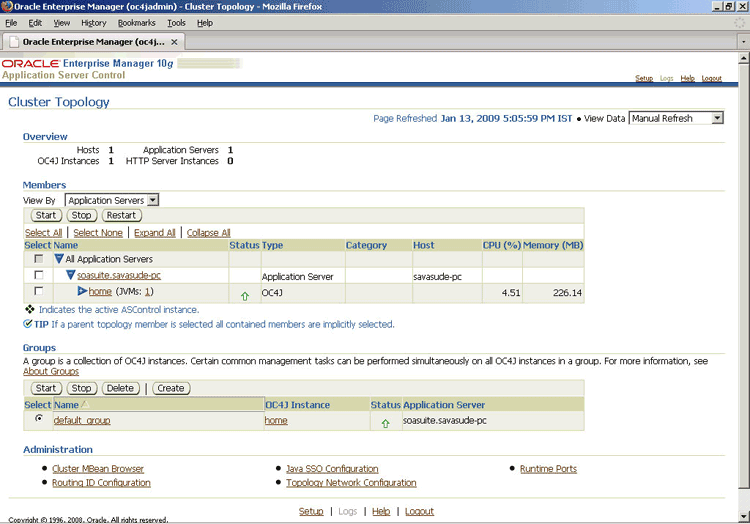Open the View Data Manual Refresh dropdown

pyautogui.click(x=676, y=118)
